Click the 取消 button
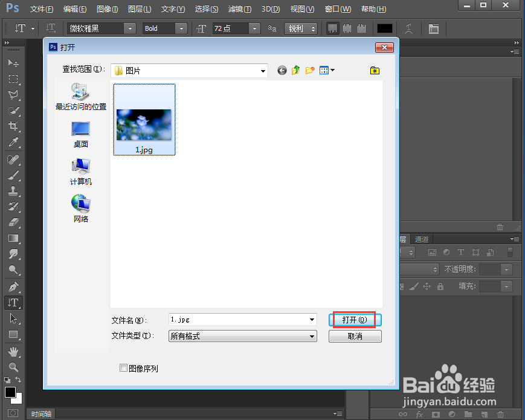 (x=355, y=336)
